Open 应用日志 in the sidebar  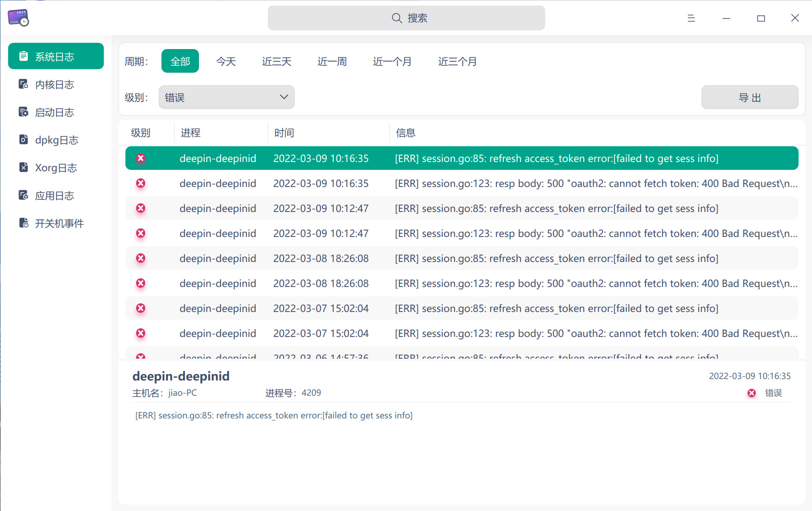54,195
